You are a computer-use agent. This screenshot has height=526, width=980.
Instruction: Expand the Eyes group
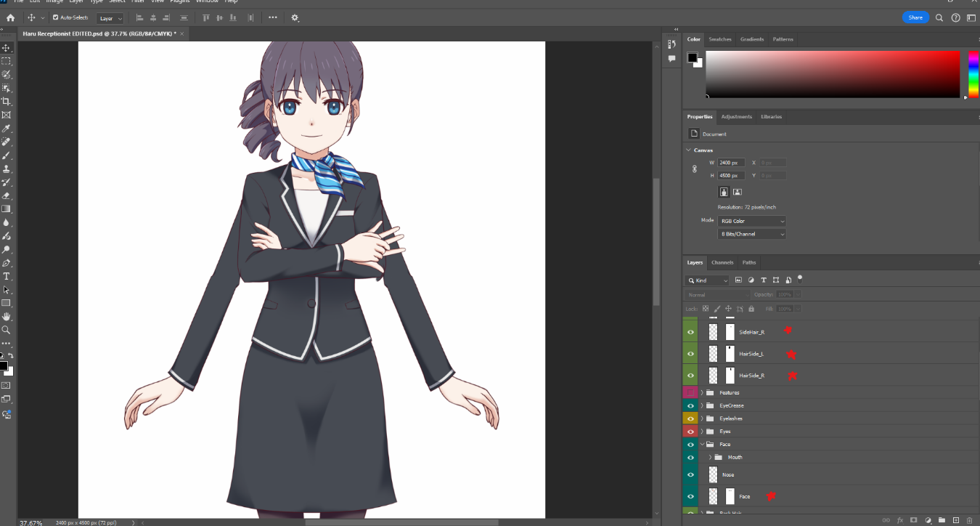pos(702,432)
